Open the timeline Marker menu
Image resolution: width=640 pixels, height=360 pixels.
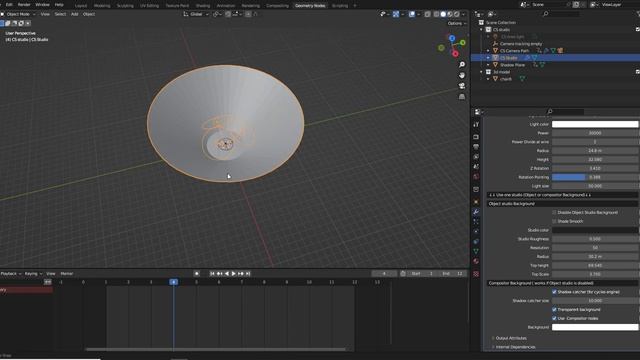pos(67,273)
